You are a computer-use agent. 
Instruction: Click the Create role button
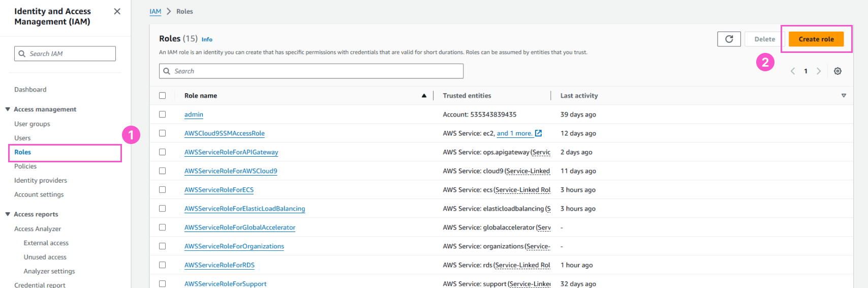click(x=816, y=39)
